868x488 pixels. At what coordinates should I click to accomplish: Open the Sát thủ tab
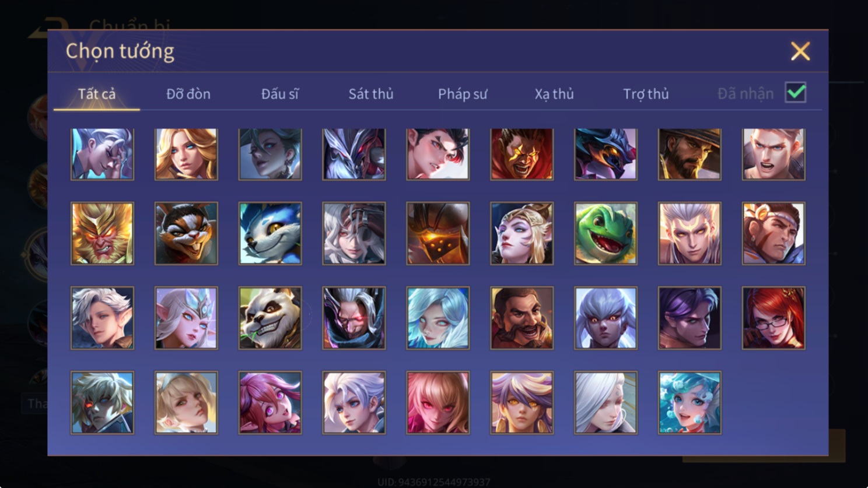pyautogui.click(x=371, y=94)
